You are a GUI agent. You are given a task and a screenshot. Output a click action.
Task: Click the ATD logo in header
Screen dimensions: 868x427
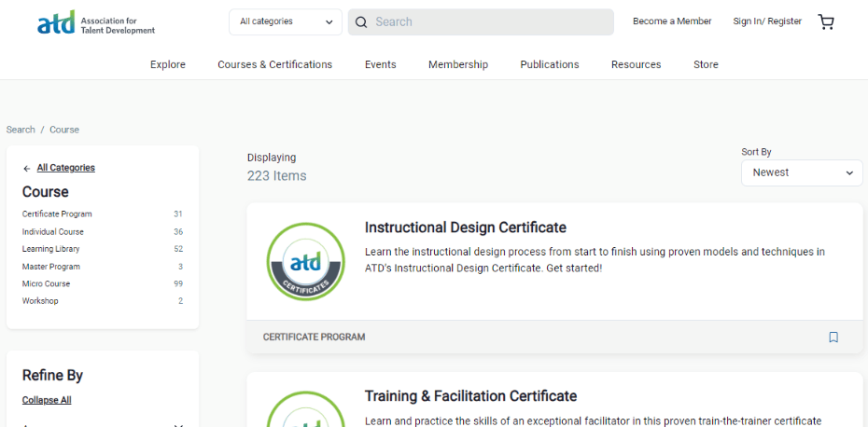(96, 24)
